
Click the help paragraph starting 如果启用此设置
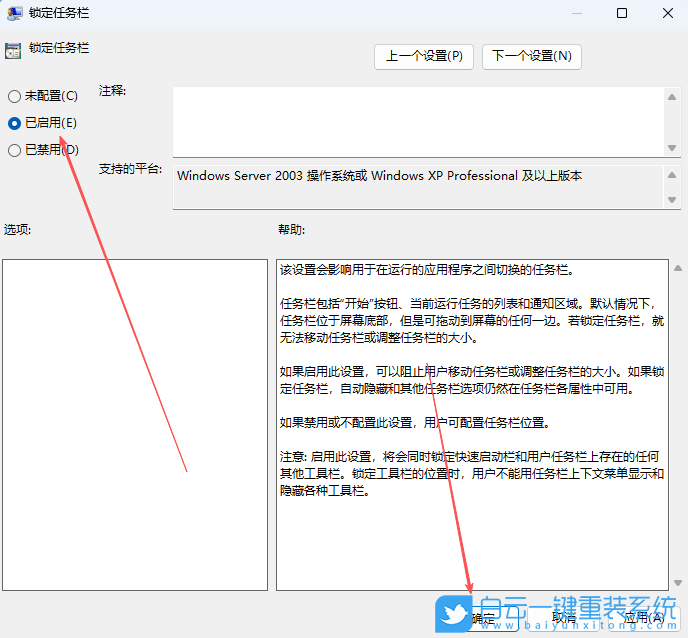(x=472, y=380)
